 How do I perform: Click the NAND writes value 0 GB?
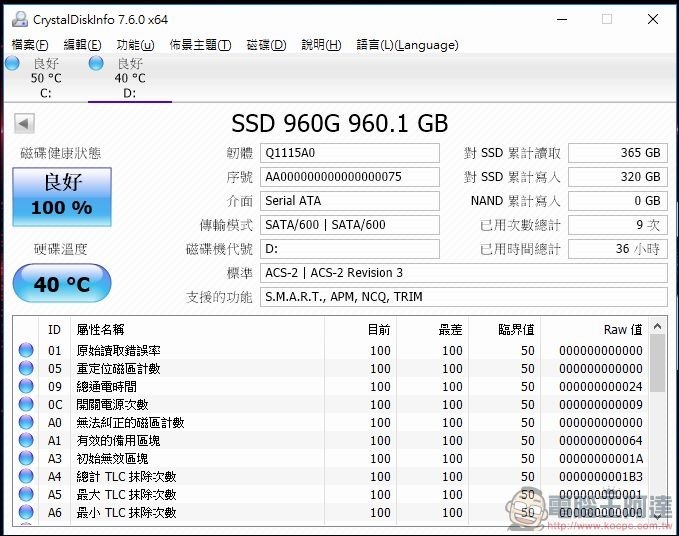(x=618, y=201)
